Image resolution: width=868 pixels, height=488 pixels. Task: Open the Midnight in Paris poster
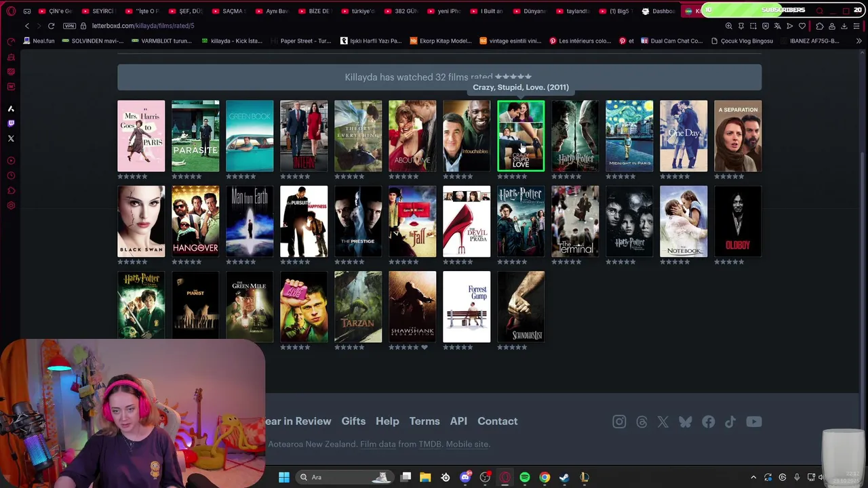[629, 136]
